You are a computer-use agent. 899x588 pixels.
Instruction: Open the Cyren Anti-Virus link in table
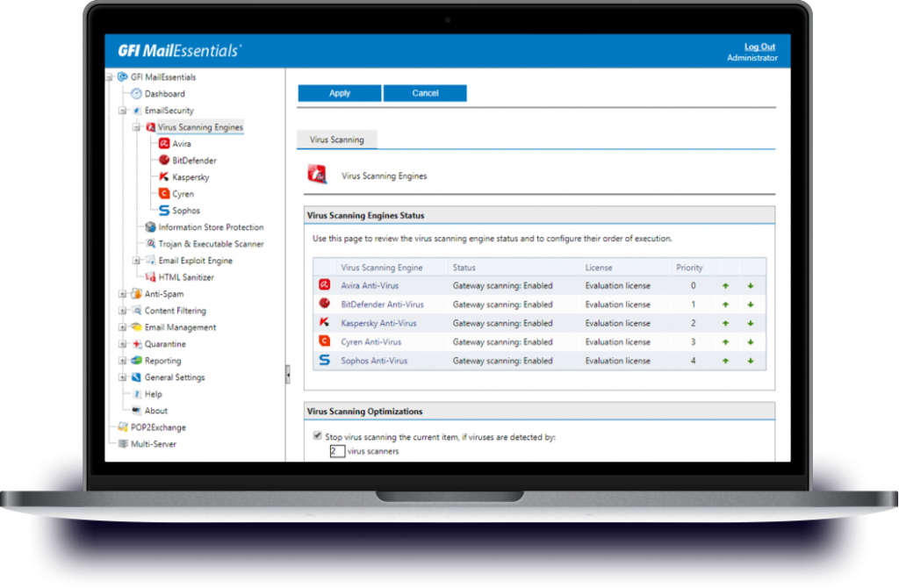(x=370, y=342)
